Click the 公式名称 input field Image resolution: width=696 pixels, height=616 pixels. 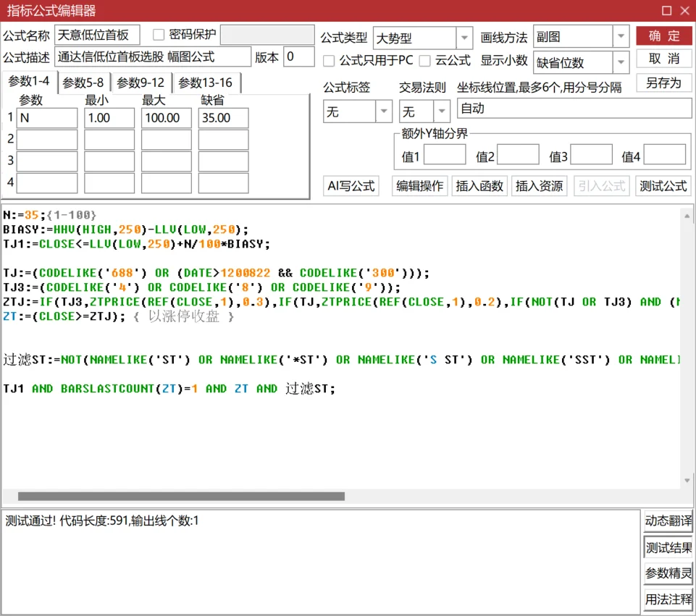click(x=97, y=35)
